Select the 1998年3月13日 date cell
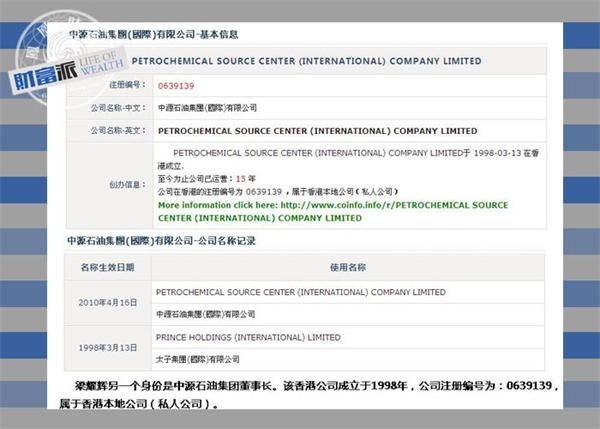Image resolution: width=600 pixels, height=429 pixels. pyautogui.click(x=108, y=348)
